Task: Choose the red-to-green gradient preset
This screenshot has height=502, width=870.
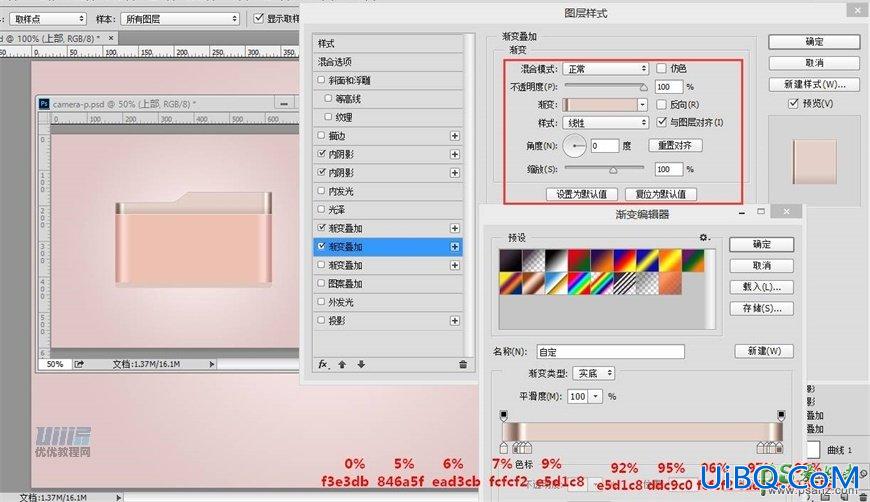Action: tap(579, 261)
